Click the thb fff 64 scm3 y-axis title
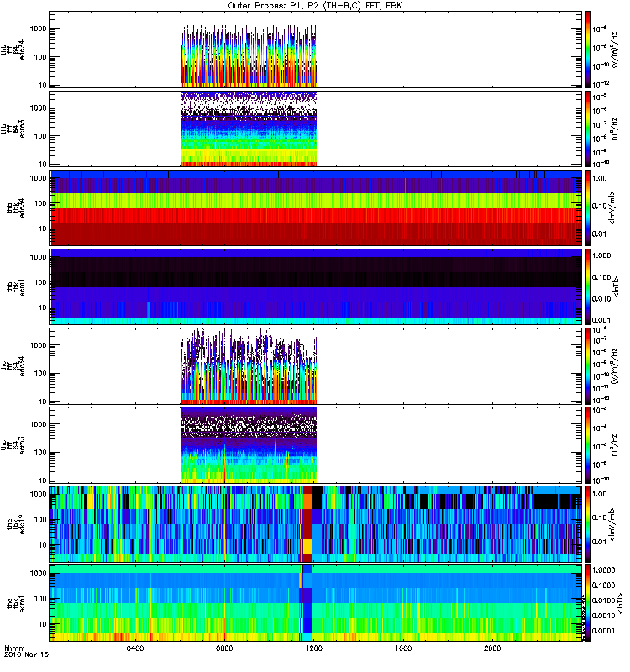The width and height of the screenshot is (630, 672). 13,129
